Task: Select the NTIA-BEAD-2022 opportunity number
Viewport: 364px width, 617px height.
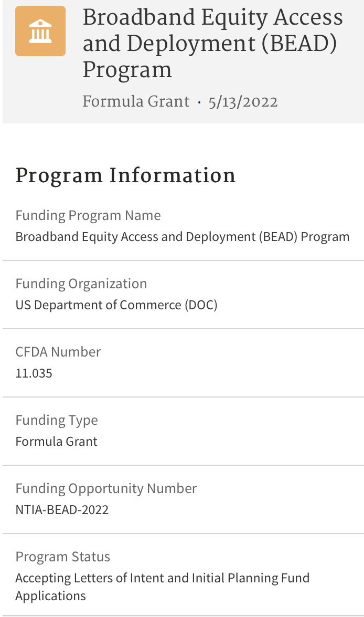Action: pyautogui.click(x=62, y=510)
